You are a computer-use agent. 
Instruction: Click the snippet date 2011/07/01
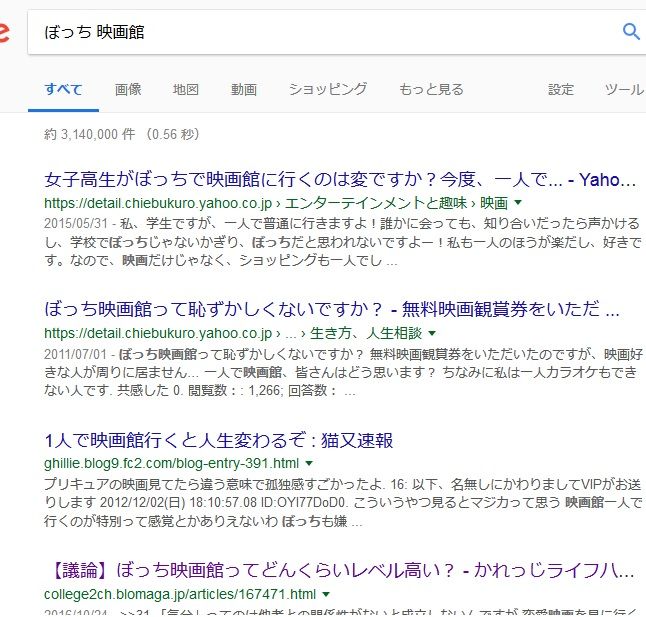(76, 354)
